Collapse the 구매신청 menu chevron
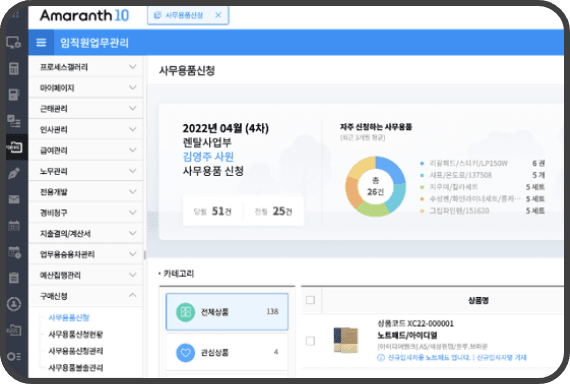Image resolution: width=570 pixels, height=384 pixels. click(x=133, y=295)
